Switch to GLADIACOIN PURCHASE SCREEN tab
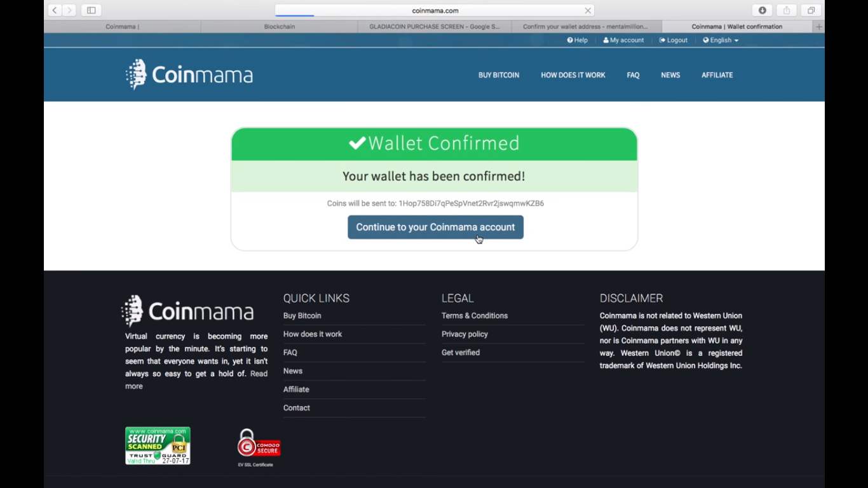Viewport: 868px width, 488px height. [x=435, y=27]
